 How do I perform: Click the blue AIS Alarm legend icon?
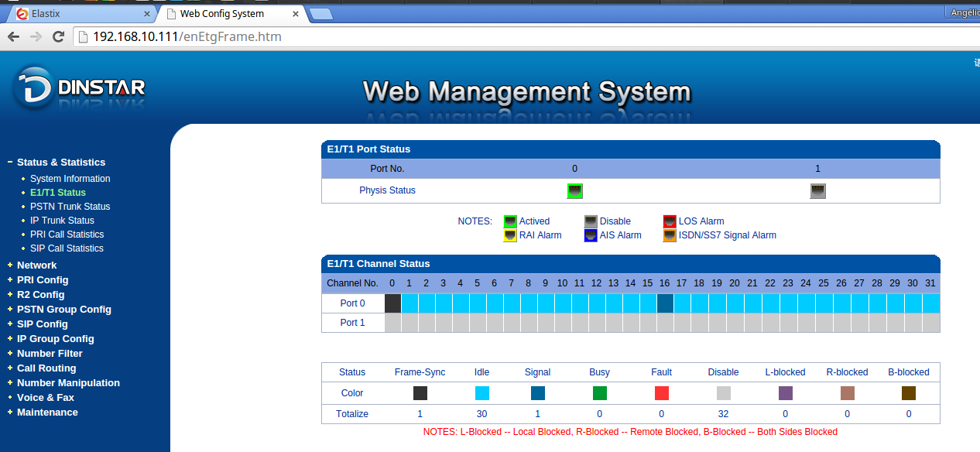click(x=591, y=235)
